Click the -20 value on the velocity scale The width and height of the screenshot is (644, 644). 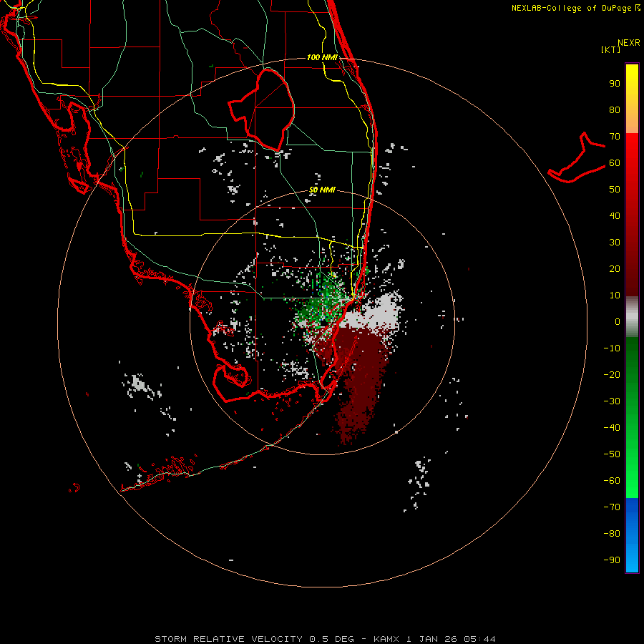pyautogui.click(x=612, y=374)
